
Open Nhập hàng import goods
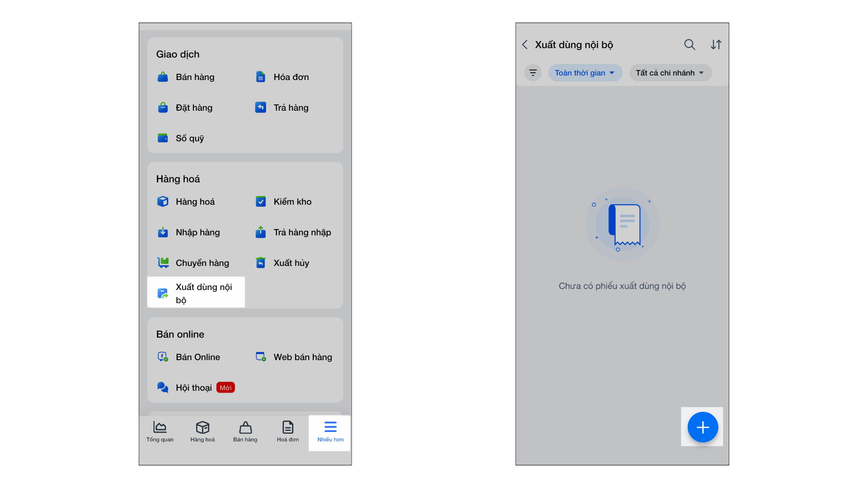(189, 232)
